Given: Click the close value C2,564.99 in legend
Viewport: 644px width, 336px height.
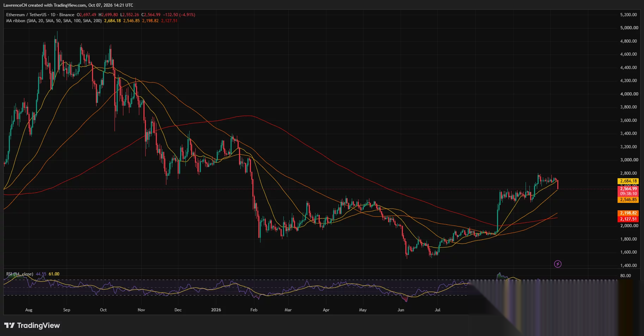Looking at the screenshot, I should click(x=151, y=15).
